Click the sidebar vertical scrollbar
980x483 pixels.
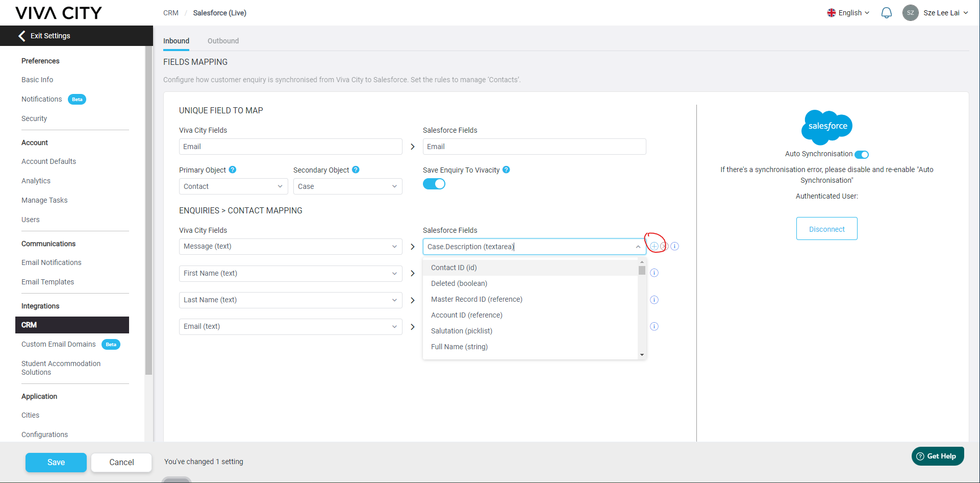click(x=148, y=210)
